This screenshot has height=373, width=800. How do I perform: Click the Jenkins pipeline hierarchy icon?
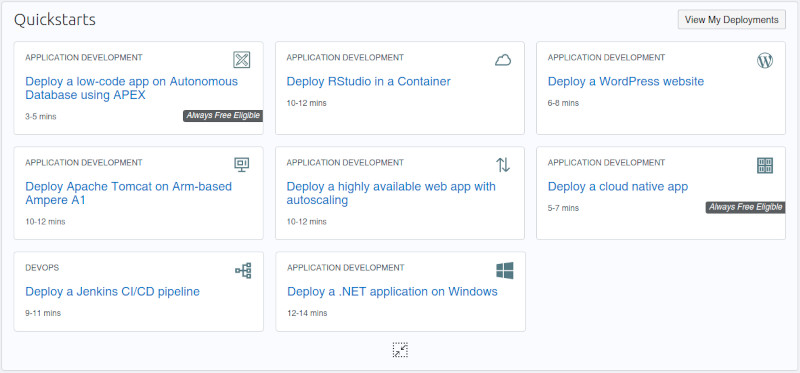point(243,270)
